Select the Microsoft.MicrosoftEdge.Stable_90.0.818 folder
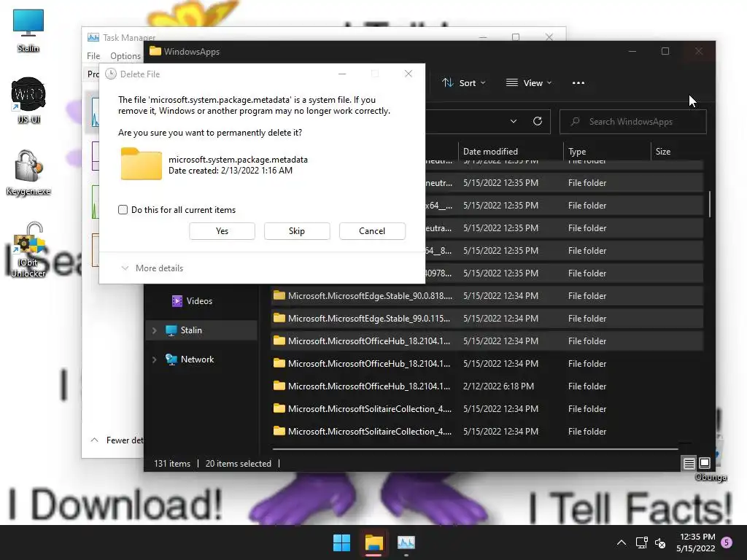747x560 pixels. click(487, 296)
